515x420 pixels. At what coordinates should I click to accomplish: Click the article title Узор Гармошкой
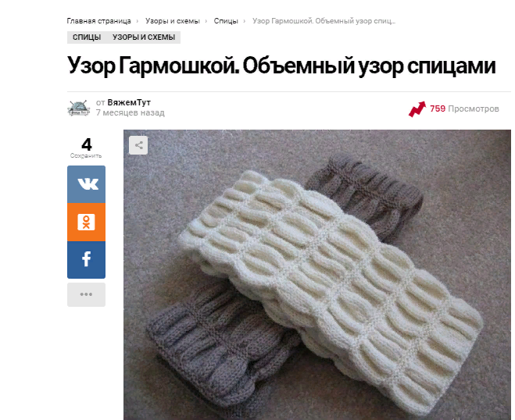(281, 66)
